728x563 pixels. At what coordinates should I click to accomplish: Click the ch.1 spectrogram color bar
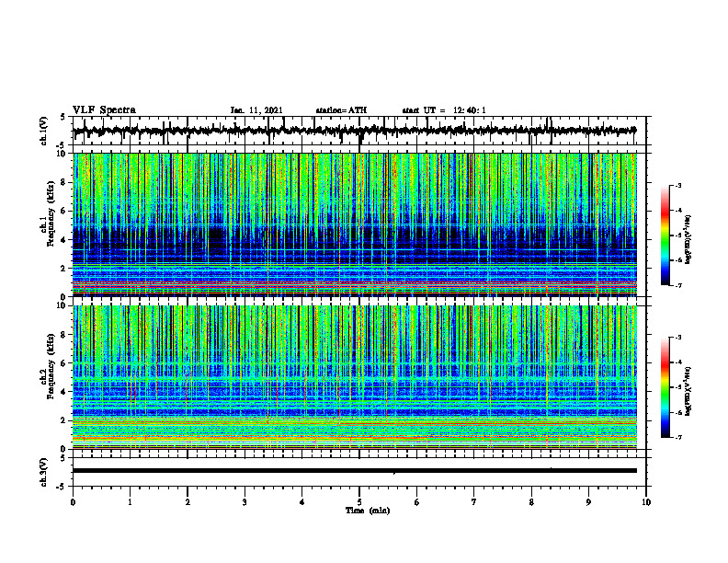point(665,236)
